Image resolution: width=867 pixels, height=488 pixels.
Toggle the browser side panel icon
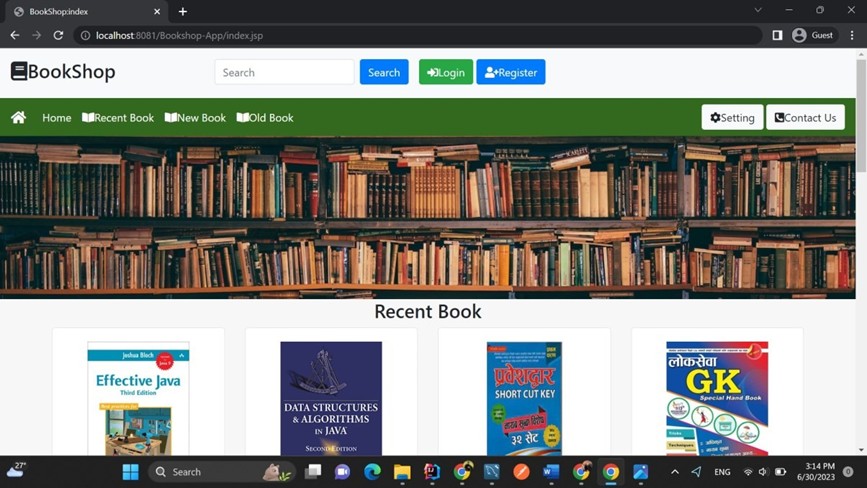click(x=777, y=35)
